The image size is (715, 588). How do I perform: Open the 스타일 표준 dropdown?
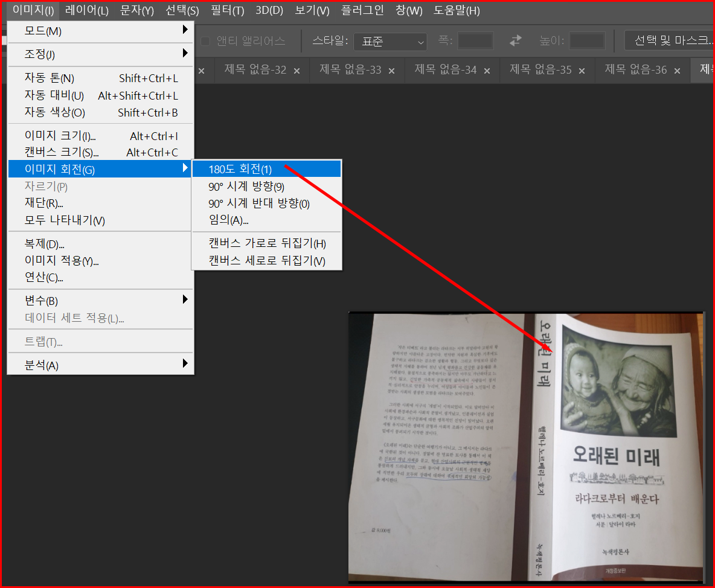[x=390, y=42]
